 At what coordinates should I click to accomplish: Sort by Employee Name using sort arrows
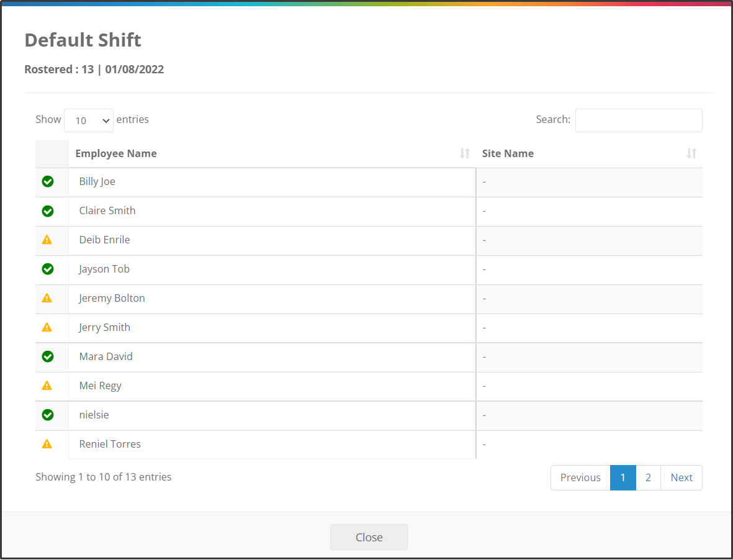pos(465,153)
